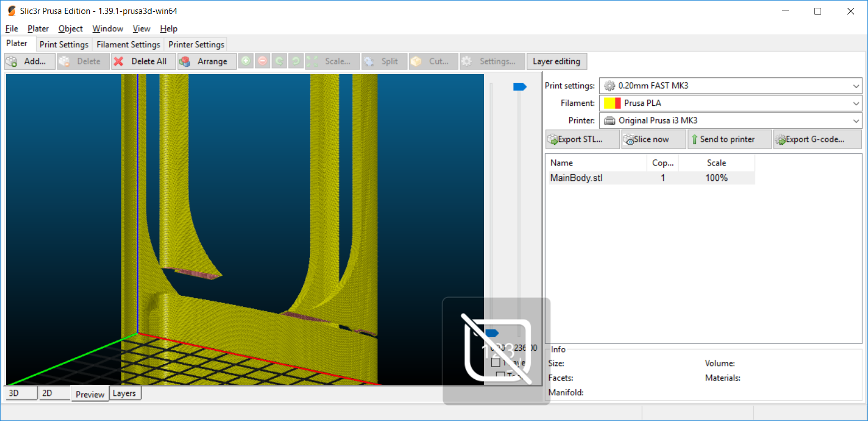
Task: Switch to the Printer Settings tab
Action: pyautogui.click(x=196, y=45)
